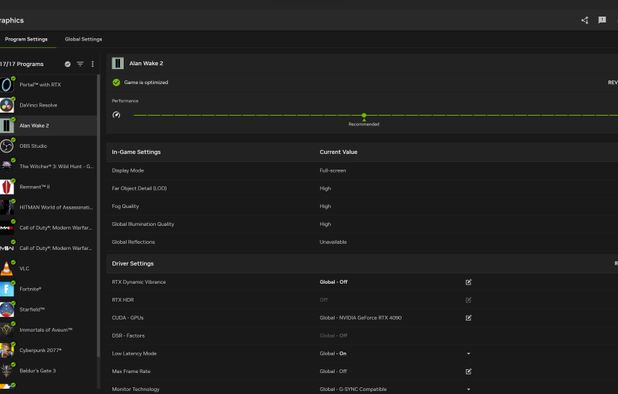Edit RTX Dynamic Vibrance setting

(x=468, y=282)
